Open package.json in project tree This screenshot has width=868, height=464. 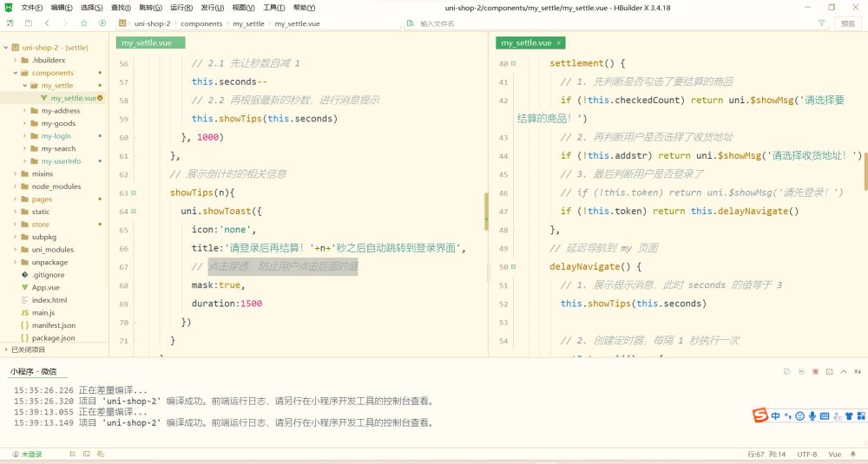pos(53,338)
